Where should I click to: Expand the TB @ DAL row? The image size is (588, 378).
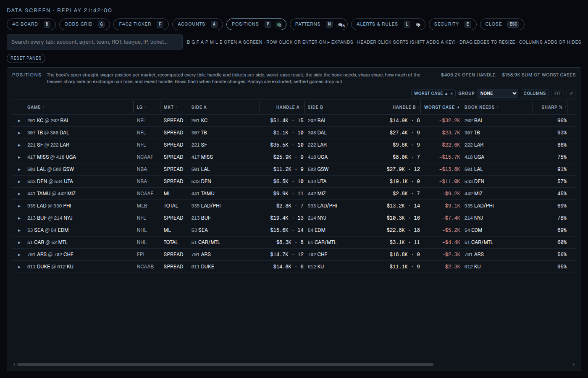point(19,133)
